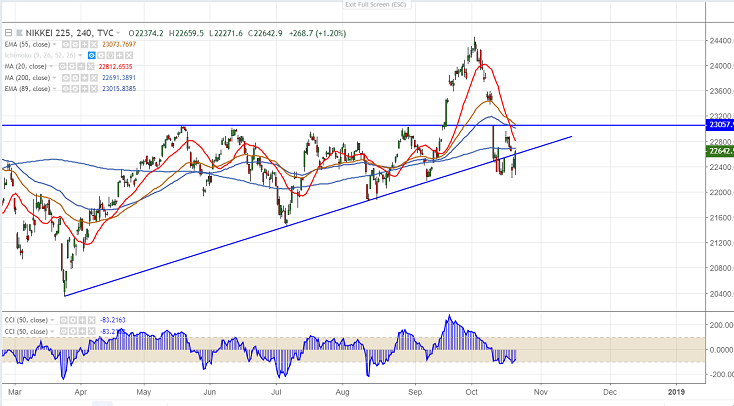Click the EMA 55 value 23073.7697
Screen dimensions: 734x406
point(119,44)
